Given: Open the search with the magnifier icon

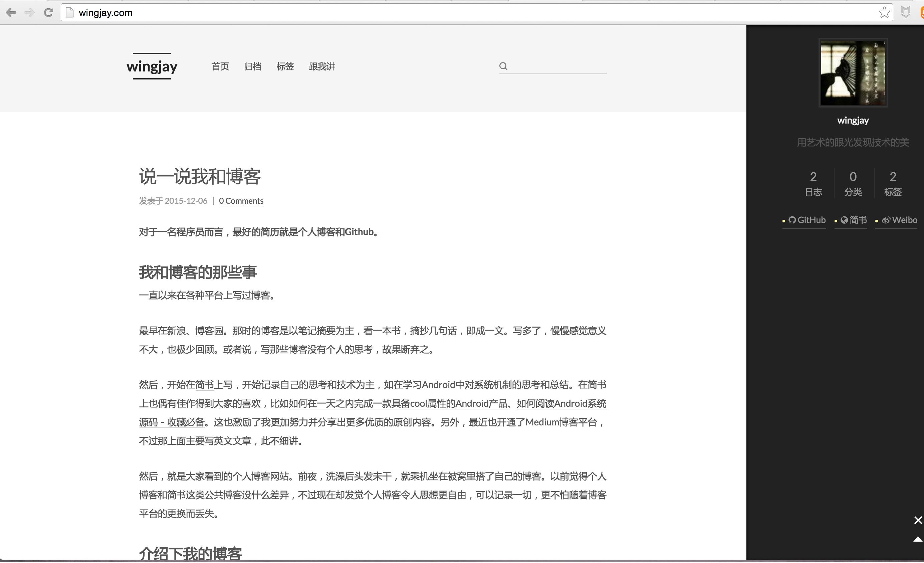Looking at the screenshot, I should click(x=503, y=66).
